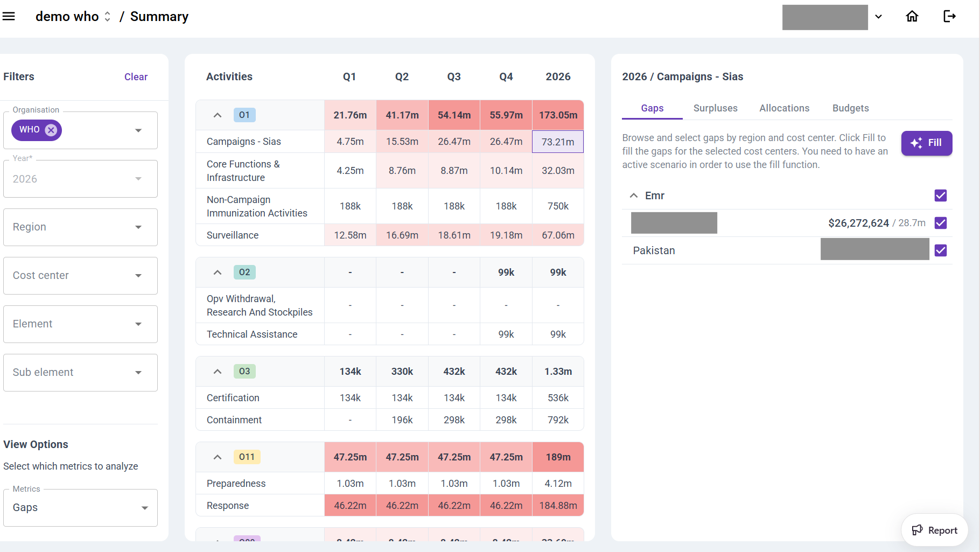Collapse the 011 activities group
This screenshot has width=980, height=552.
pos(218,457)
